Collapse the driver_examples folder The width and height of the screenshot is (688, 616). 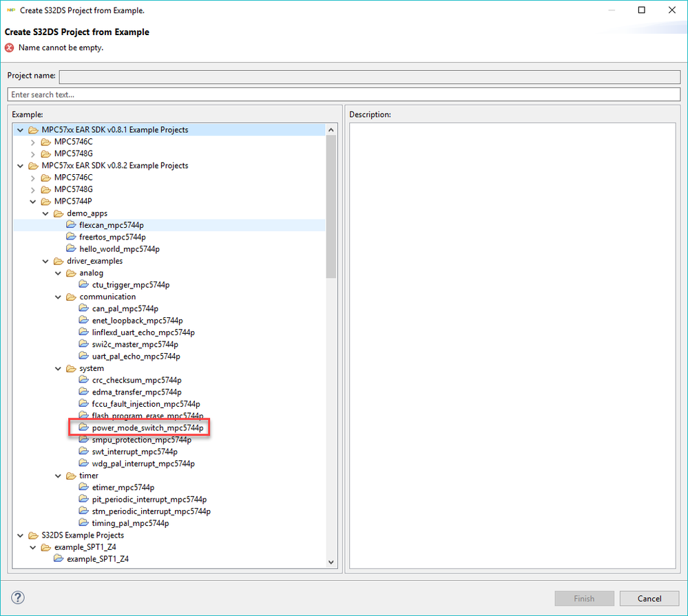[45, 262]
